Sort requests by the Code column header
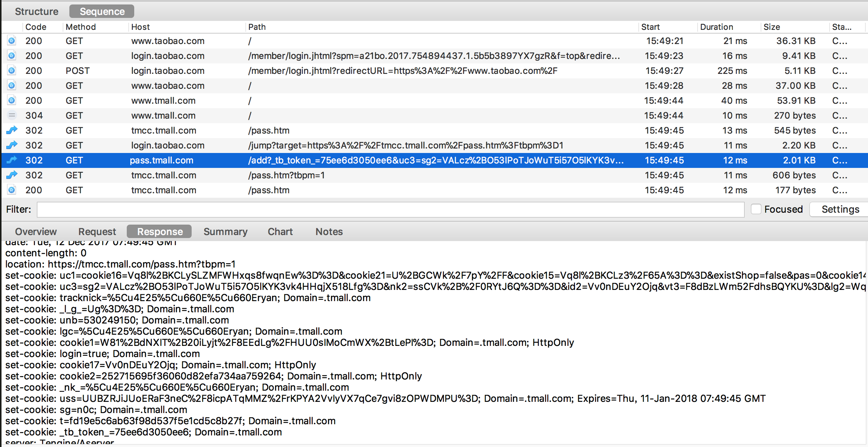 tap(36, 27)
